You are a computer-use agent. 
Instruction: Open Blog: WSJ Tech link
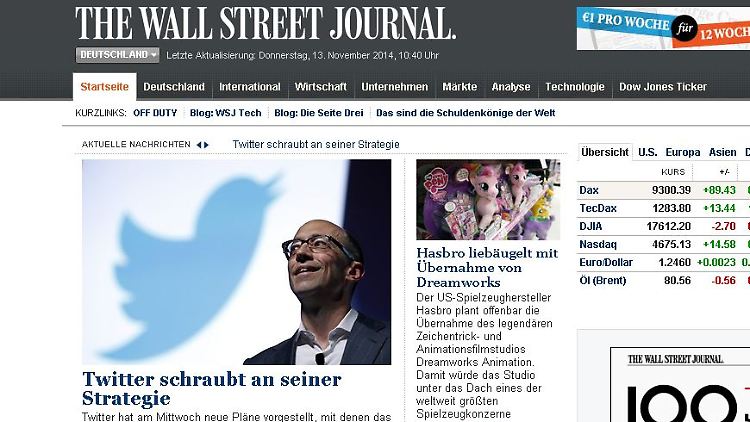pos(226,113)
